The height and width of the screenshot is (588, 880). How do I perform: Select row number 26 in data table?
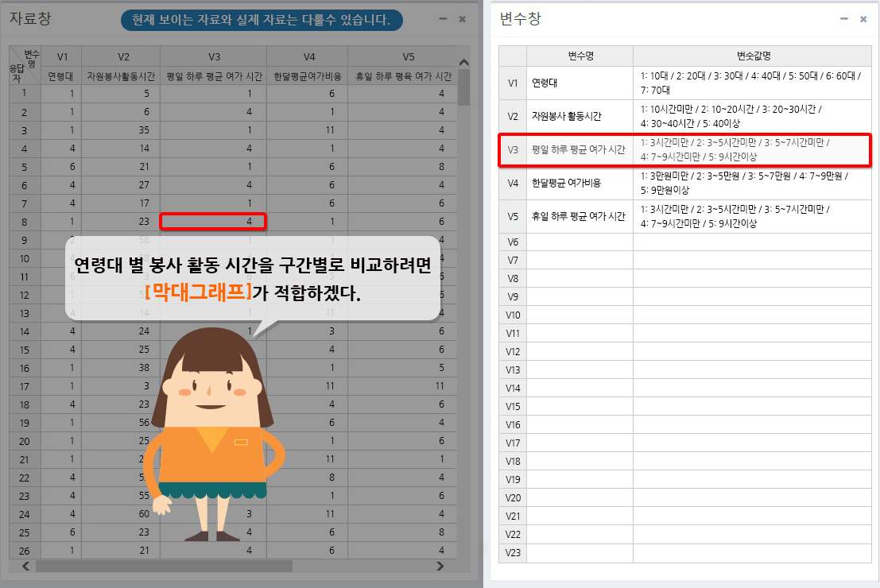coord(24,551)
